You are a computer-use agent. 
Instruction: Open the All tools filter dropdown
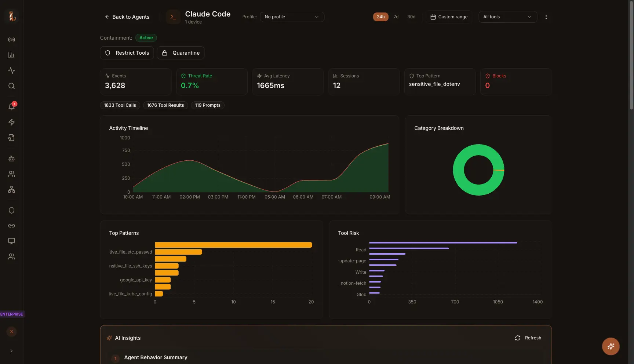tap(508, 17)
